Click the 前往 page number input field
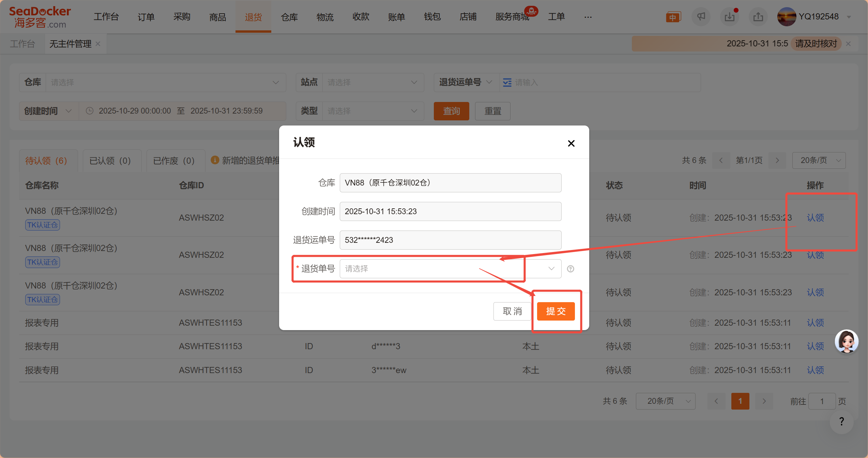Viewport: 868px width, 458px height. [822, 401]
